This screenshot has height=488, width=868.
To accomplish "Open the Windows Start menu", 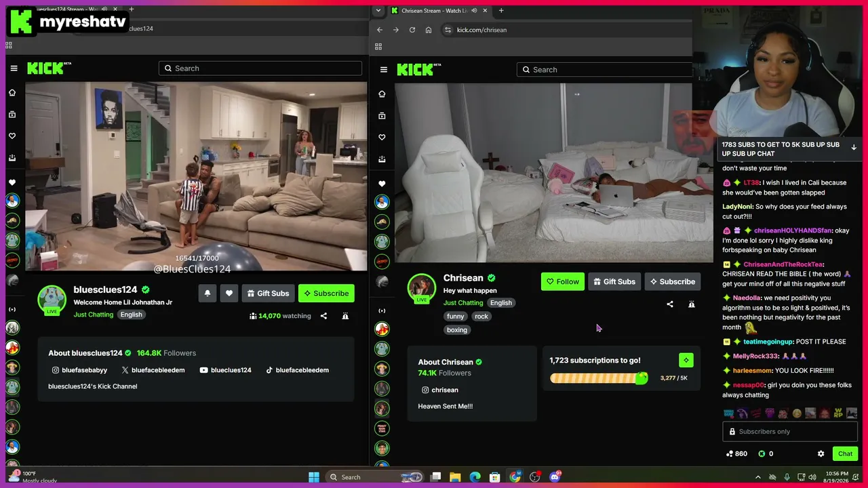I will pyautogui.click(x=314, y=477).
